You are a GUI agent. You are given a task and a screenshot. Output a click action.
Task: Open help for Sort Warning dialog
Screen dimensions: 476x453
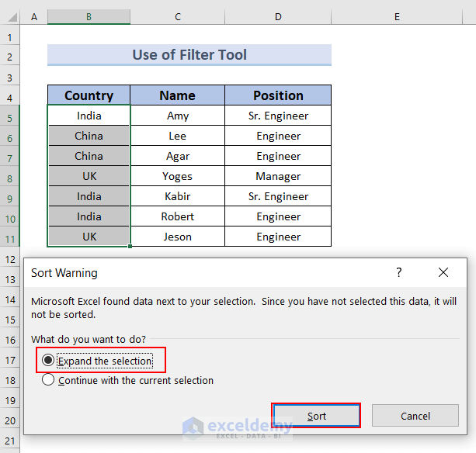(398, 272)
